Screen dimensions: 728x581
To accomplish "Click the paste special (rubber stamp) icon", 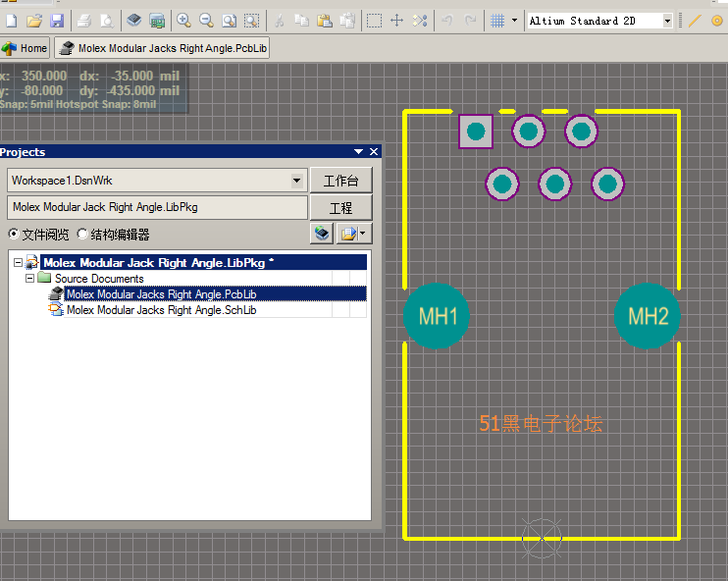I will point(347,21).
